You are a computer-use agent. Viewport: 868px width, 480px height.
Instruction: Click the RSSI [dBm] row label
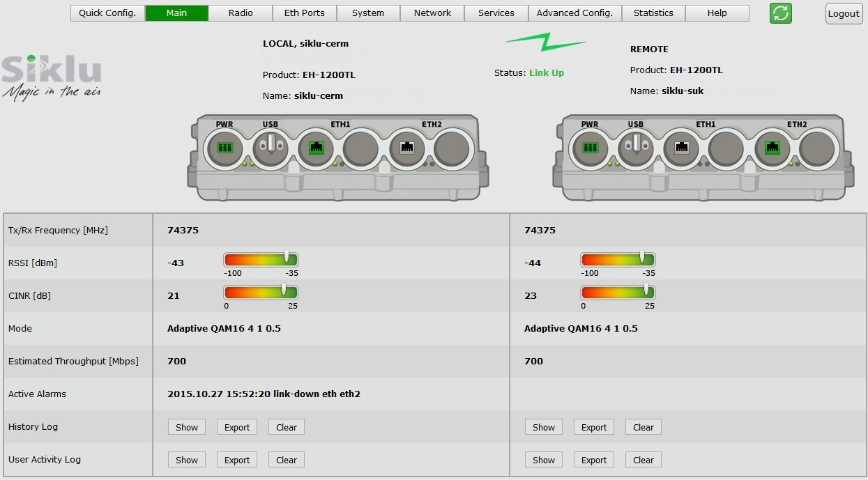(33, 263)
